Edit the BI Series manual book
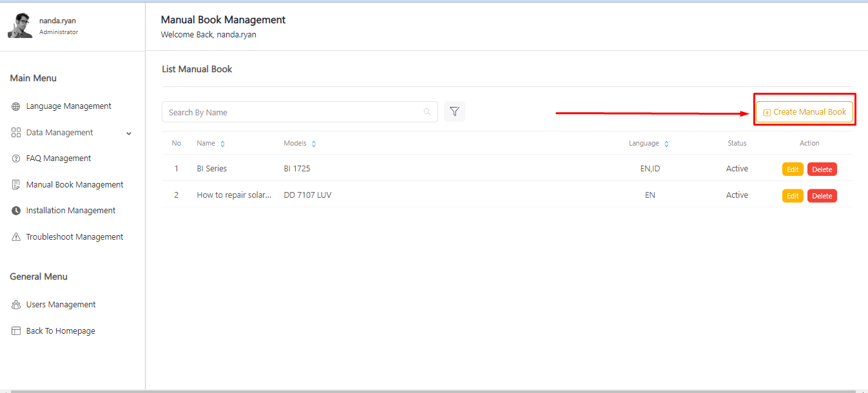The width and height of the screenshot is (868, 393). [x=793, y=169]
